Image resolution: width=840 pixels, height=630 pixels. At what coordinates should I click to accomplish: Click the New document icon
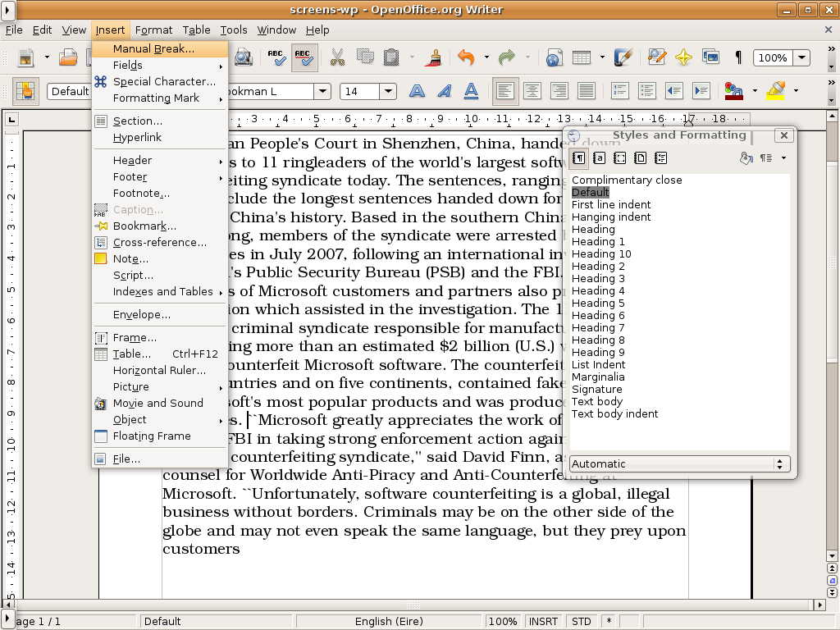pyautogui.click(x=25, y=57)
